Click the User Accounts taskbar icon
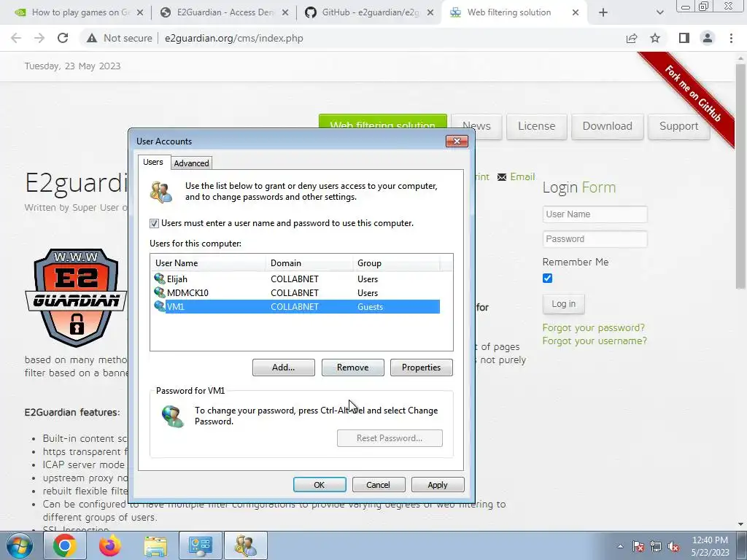The image size is (747, 560). coord(246,545)
